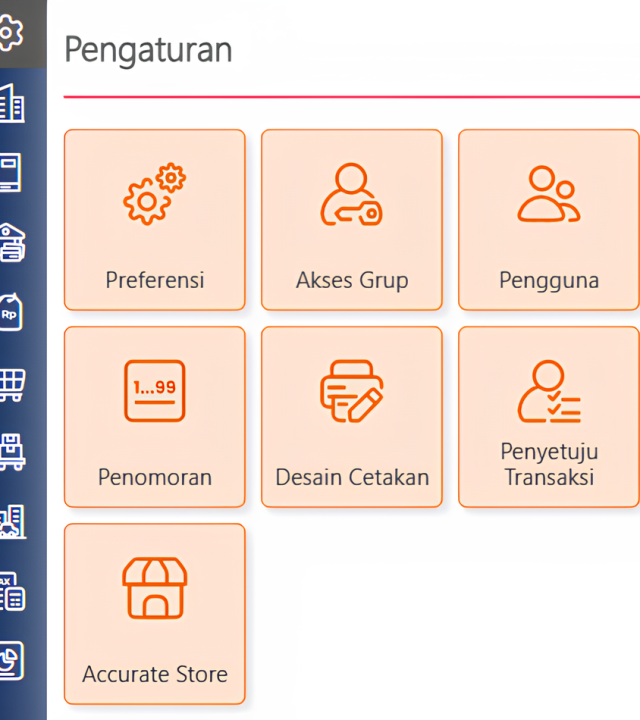The width and height of the screenshot is (640, 720).
Task: Select the Rp price tag icon in sidebar
Action: (11, 312)
